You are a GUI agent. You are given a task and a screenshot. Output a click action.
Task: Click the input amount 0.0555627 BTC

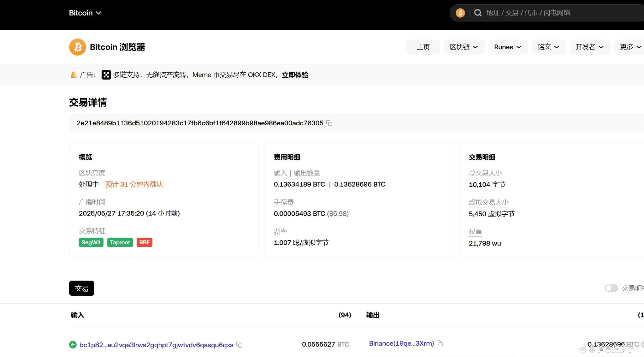click(x=326, y=344)
